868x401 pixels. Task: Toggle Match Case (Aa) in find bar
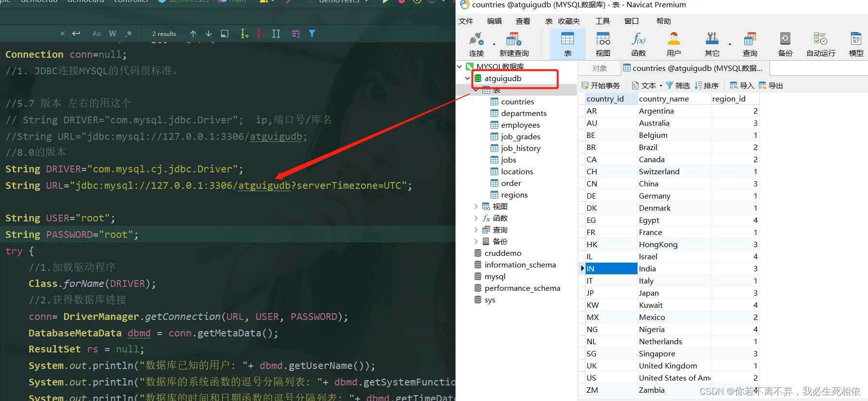tap(97, 33)
